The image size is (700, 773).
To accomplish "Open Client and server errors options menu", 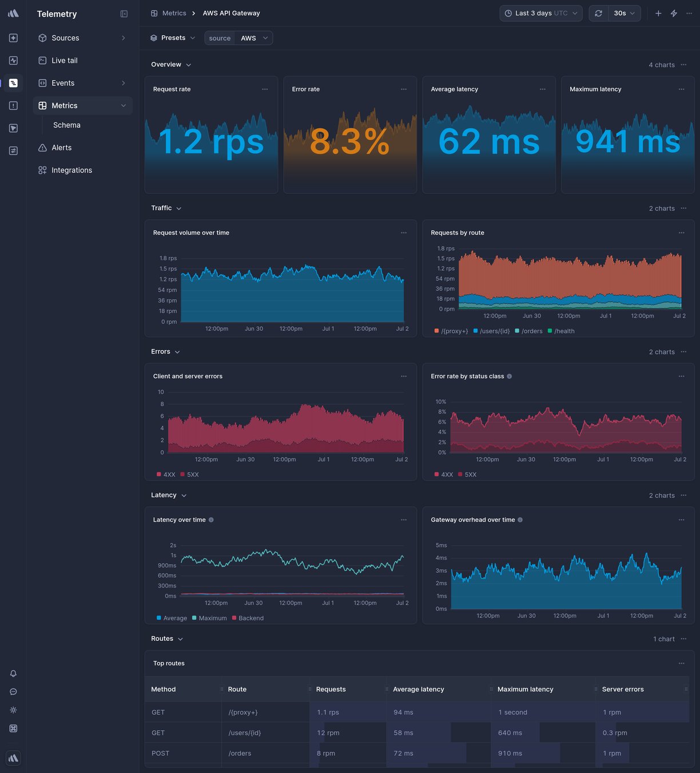I will click(404, 376).
